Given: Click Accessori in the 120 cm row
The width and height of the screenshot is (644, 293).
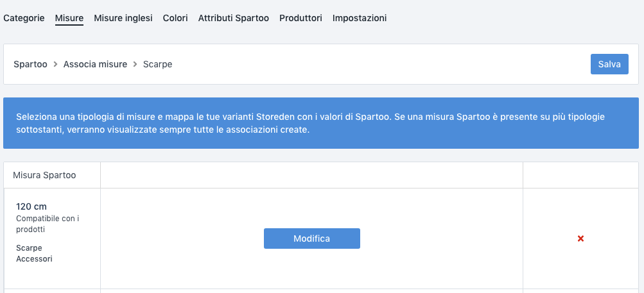Looking at the screenshot, I should pos(34,259).
